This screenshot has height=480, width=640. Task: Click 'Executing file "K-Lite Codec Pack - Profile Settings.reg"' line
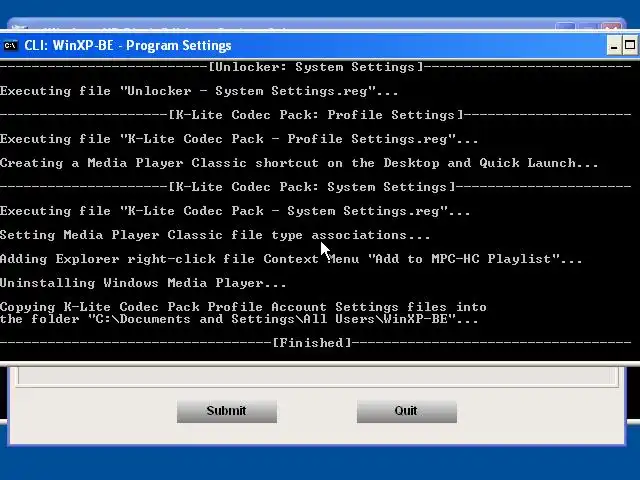pos(239,139)
